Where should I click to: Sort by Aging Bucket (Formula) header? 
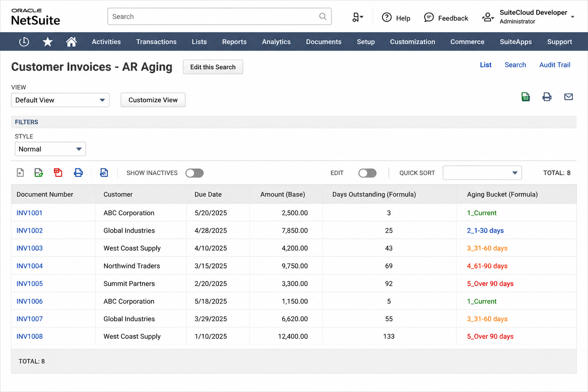coord(502,194)
